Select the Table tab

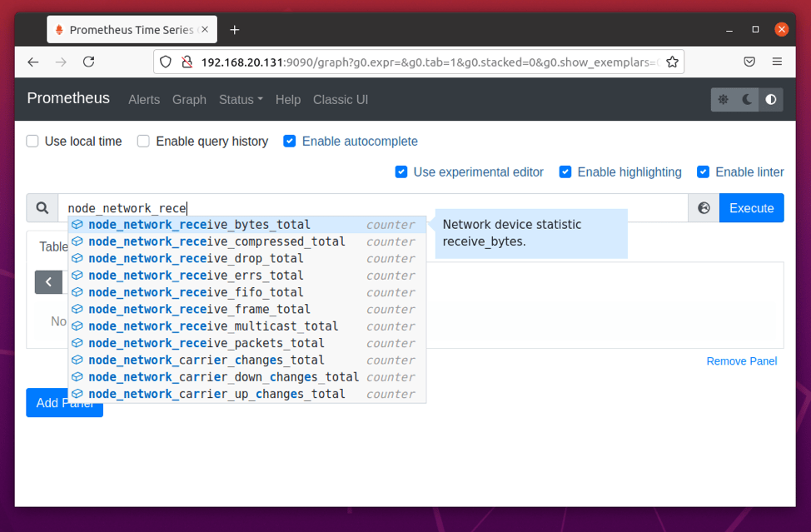coord(53,246)
